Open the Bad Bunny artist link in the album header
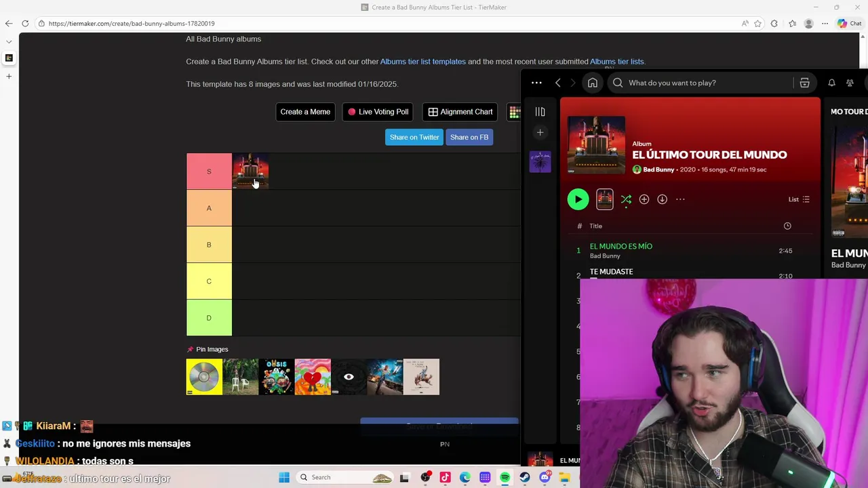The image size is (868, 488). 658,169
